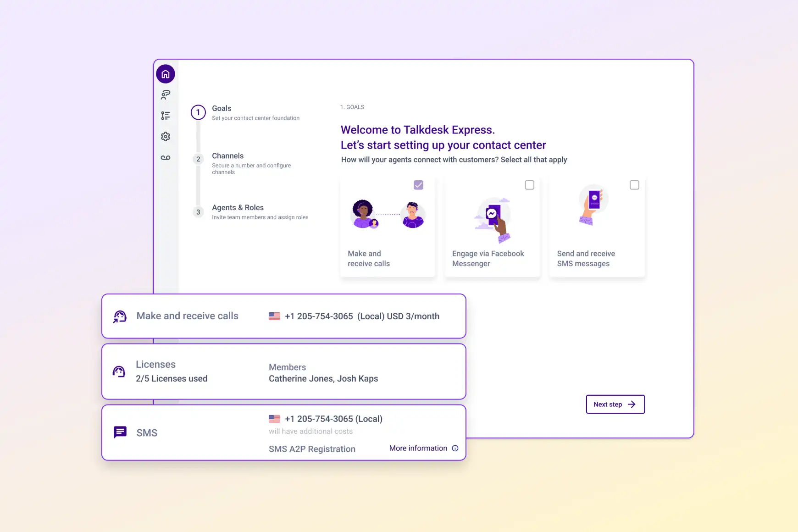Click the phone number +1 205-754-3065
Viewport: 798px width, 532px height.
[318, 316]
